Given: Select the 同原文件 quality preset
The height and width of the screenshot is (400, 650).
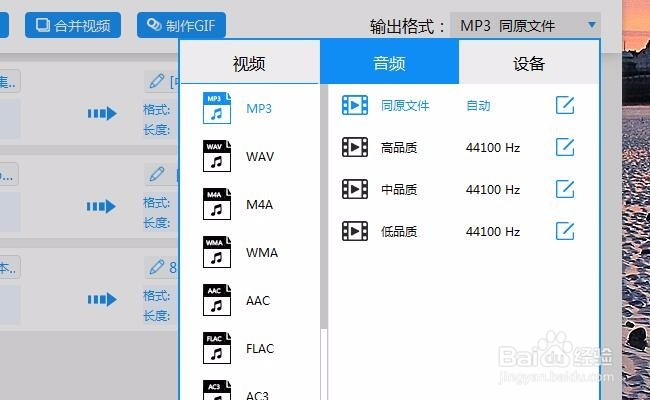Looking at the screenshot, I should [x=405, y=106].
